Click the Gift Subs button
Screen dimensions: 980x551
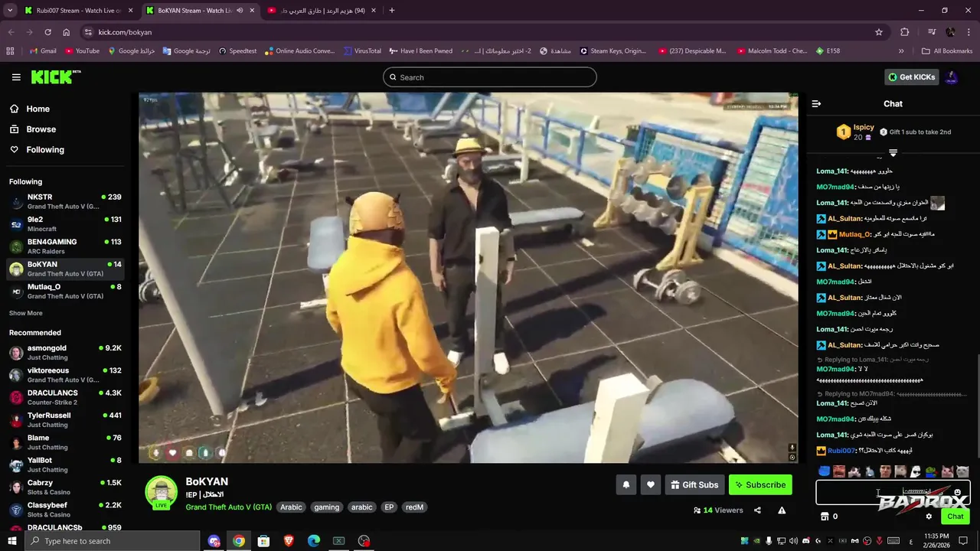695,484
